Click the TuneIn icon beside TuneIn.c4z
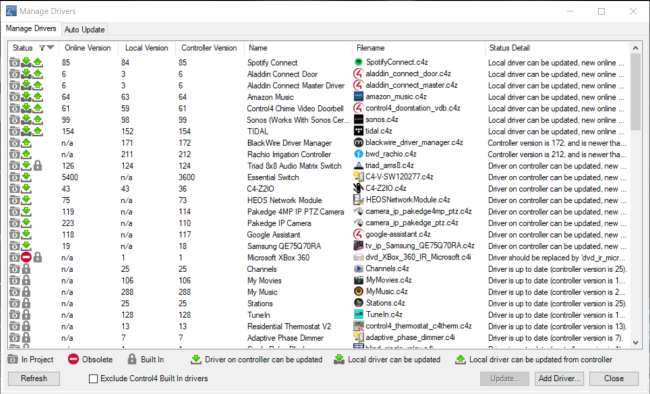Image resolution: width=650 pixels, height=394 pixels. click(359, 314)
